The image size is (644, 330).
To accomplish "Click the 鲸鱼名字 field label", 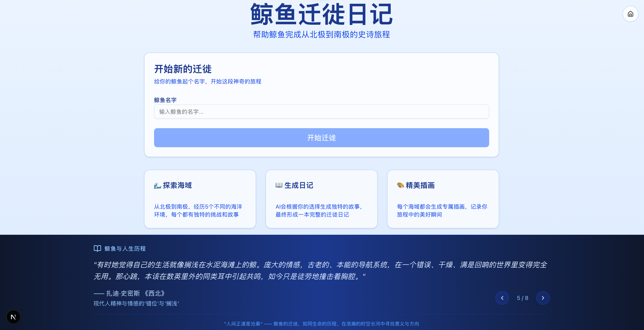I will coord(165,100).
